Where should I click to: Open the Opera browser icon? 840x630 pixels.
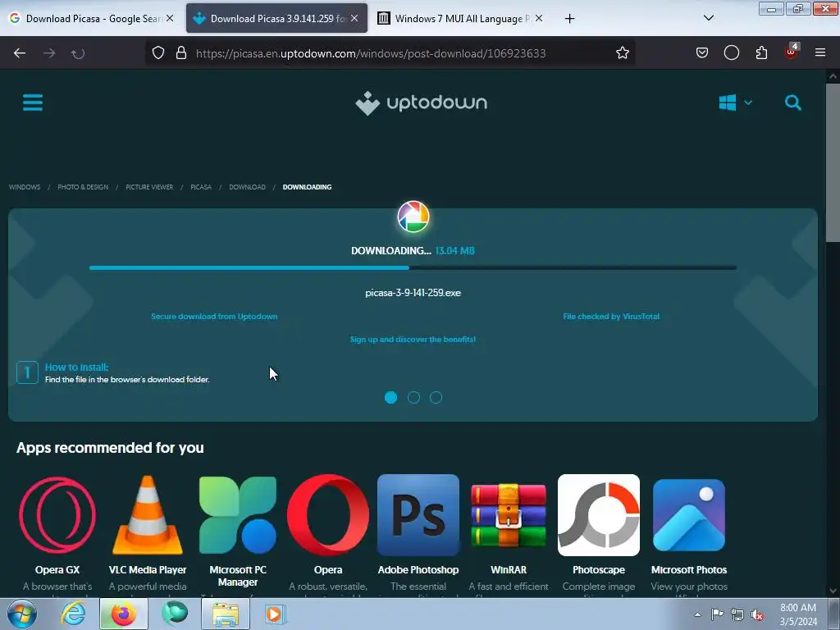coord(328,515)
